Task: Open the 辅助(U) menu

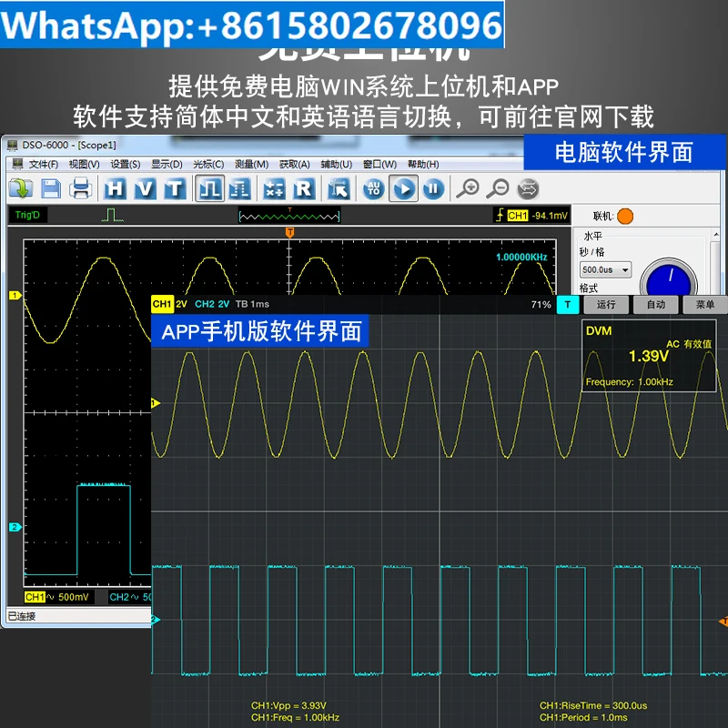Action: (337, 164)
